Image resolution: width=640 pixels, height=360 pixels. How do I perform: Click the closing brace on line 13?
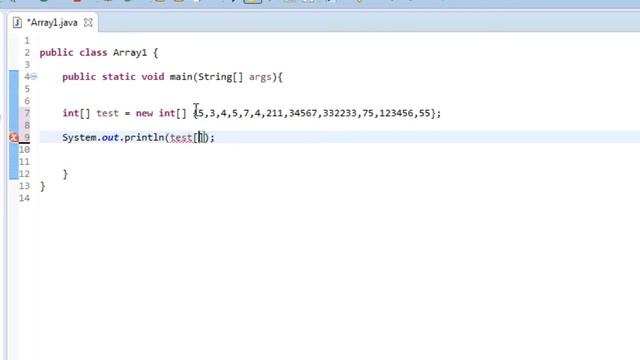click(42, 186)
